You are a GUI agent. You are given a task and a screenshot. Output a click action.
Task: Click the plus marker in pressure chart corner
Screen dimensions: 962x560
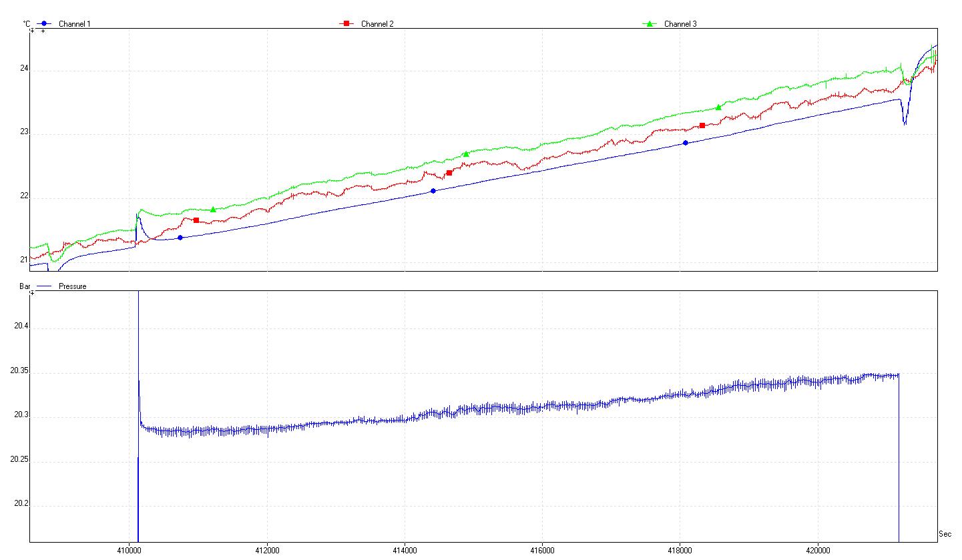click(x=32, y=293)
